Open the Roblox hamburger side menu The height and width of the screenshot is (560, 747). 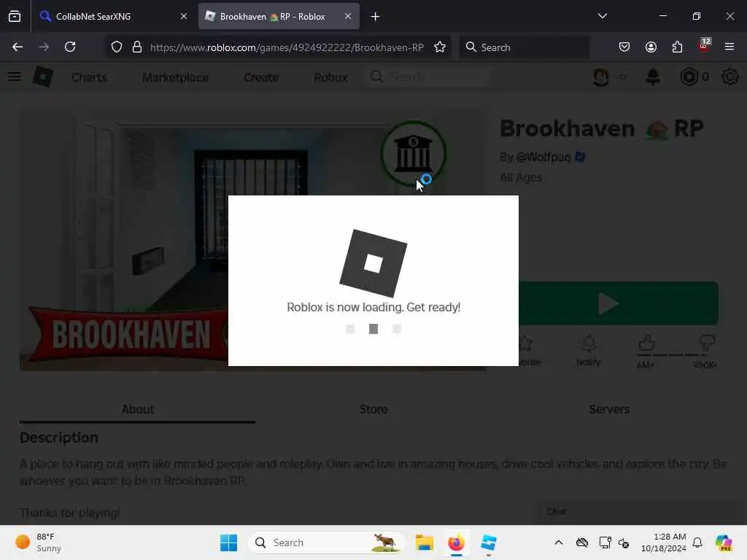tap(15, 77)
